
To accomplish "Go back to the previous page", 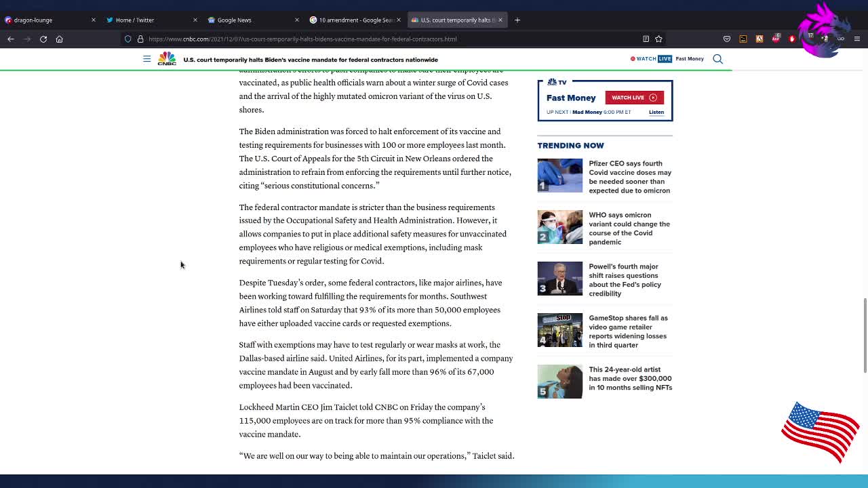I will coord(11,39).
